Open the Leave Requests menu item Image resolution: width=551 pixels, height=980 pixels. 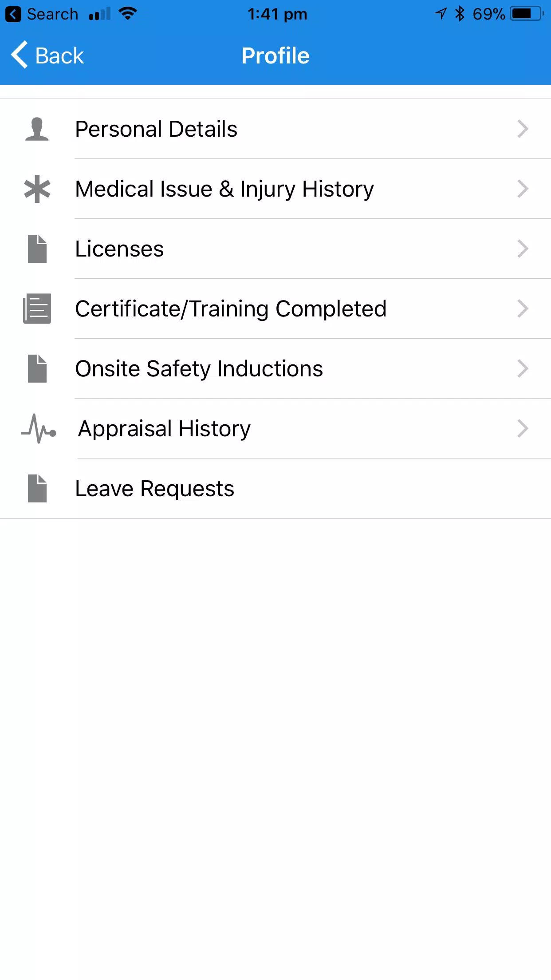coord(275,489)
